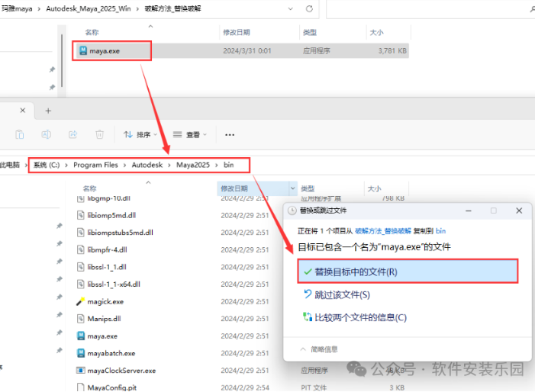Click the paste icon in the toolbar

(x=19, y=135)
